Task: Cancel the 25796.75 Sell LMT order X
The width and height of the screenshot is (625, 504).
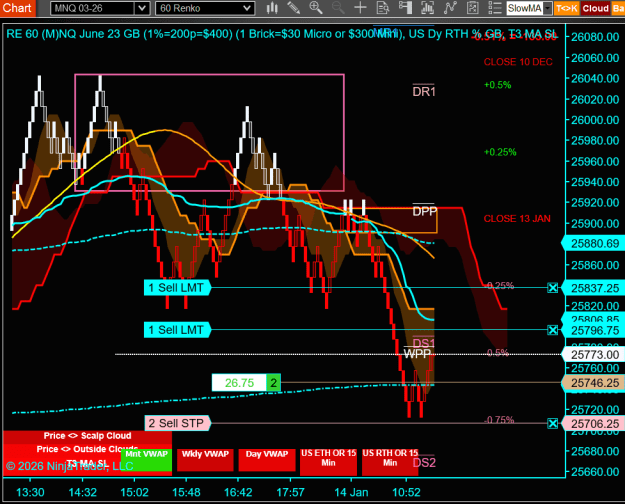Action: tap(552, 330)
